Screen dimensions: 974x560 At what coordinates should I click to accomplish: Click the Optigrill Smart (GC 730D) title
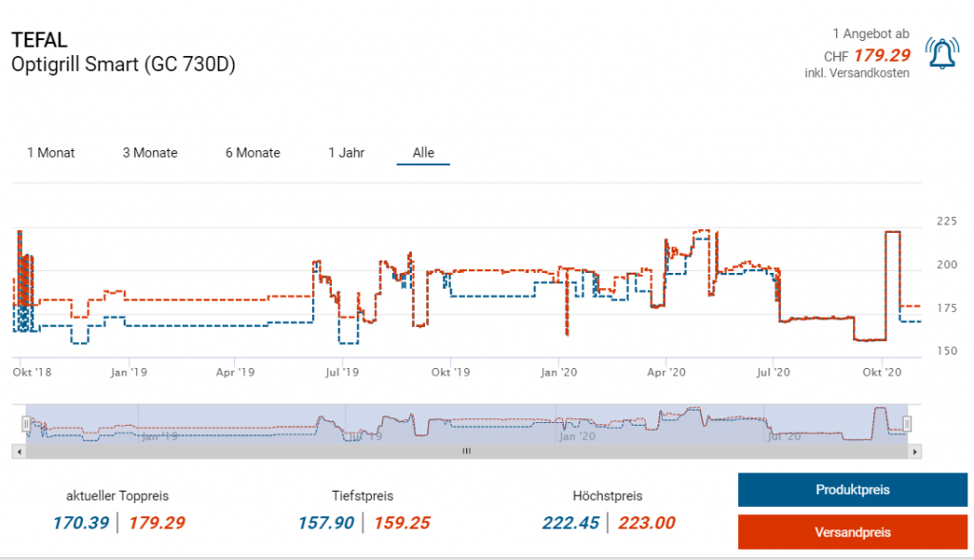point(124,65)
